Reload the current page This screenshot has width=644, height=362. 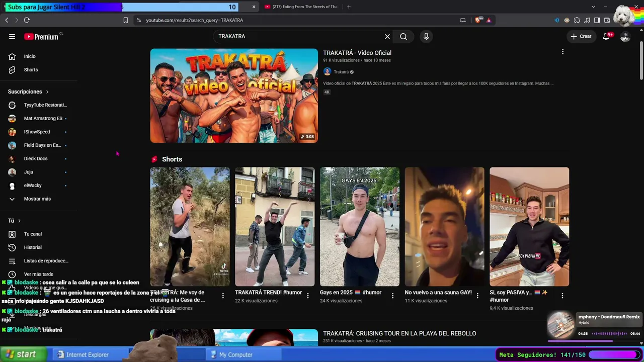(x=27, y=20)
